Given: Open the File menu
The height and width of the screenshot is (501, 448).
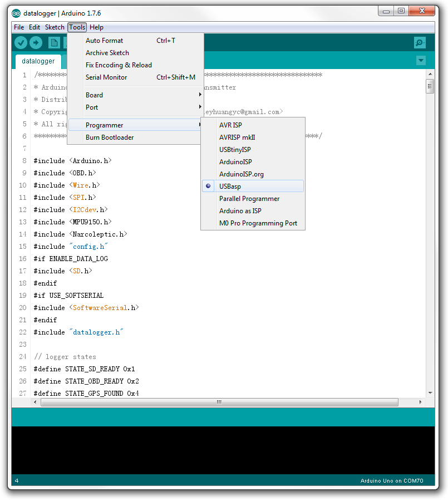Looking at the screenshot, I should (x=19, y=27).
